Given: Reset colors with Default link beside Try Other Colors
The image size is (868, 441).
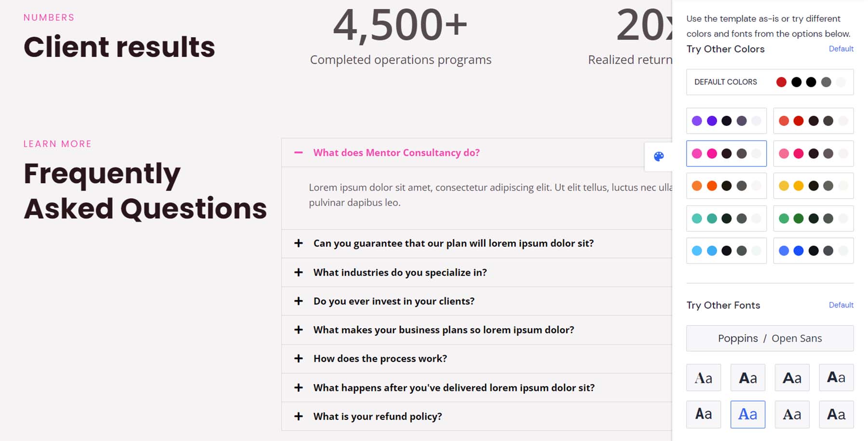Looking at the screenshot, I should (841, 49).
